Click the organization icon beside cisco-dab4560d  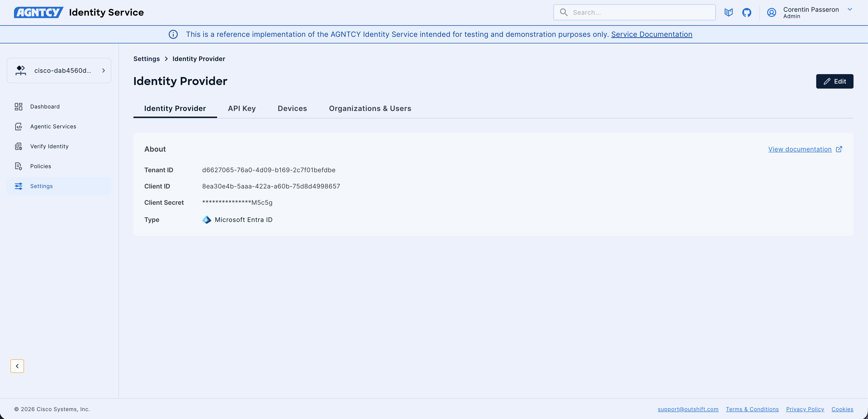click(x=21, y=70)
